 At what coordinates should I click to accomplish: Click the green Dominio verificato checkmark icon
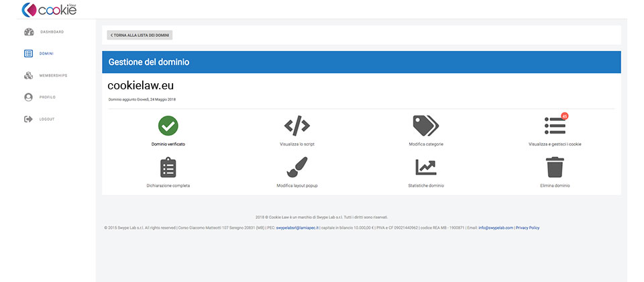(168, 126)
